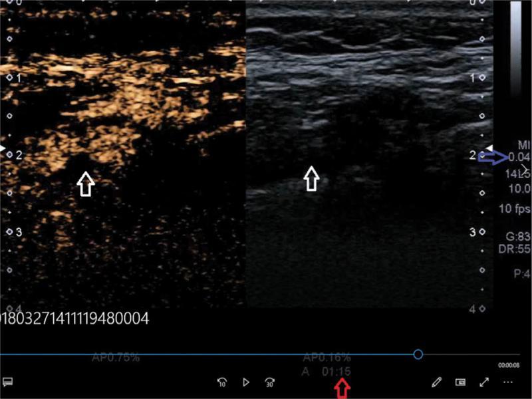Viewport: 532px width, 399px height.
Task: Open the pencil edit tool
Action: coord(436,382)
